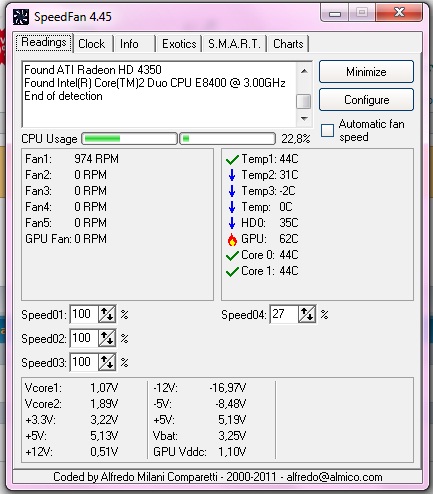Switch to the Exotics tab

[x=179, y=44]
